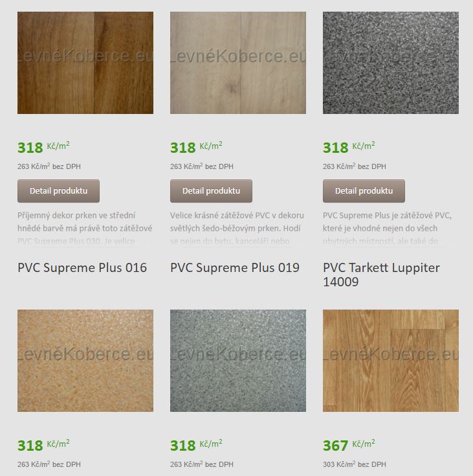Click 318 Kč/m² price above the first Detail produktu

point(43,148)
